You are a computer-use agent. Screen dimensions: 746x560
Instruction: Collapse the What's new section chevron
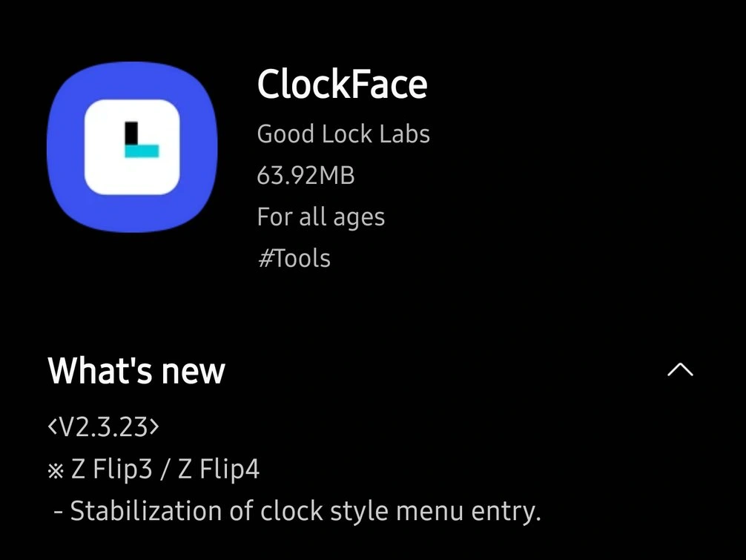click(680, 369)
